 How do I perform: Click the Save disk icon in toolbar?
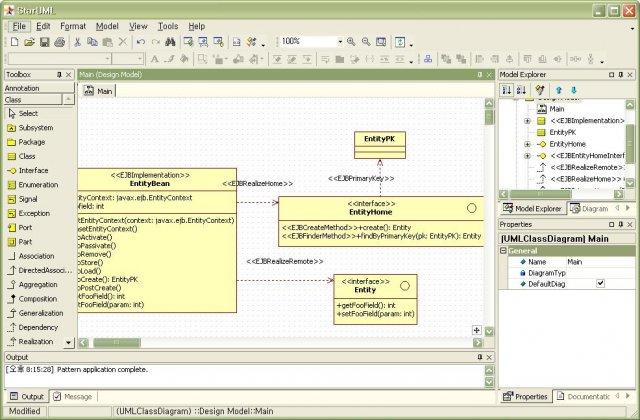click(44, 42)
